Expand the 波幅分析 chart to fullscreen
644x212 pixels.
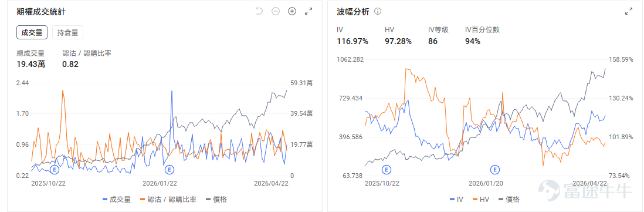coord(629,12)
